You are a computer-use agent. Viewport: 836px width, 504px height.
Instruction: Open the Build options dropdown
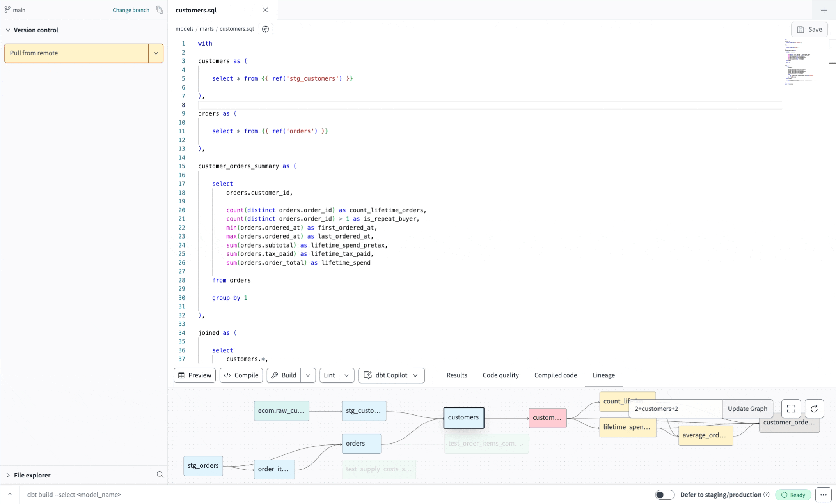[308, 375]
